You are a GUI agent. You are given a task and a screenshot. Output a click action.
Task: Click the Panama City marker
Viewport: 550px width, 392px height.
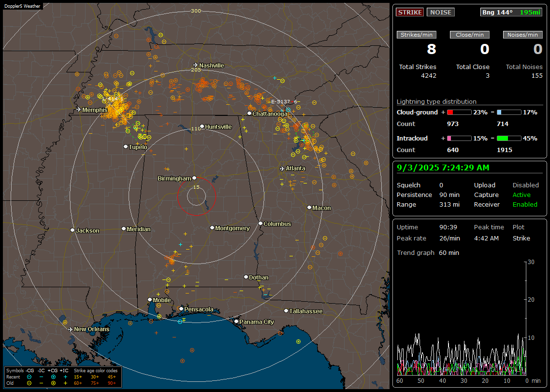(x=236, y=321)
